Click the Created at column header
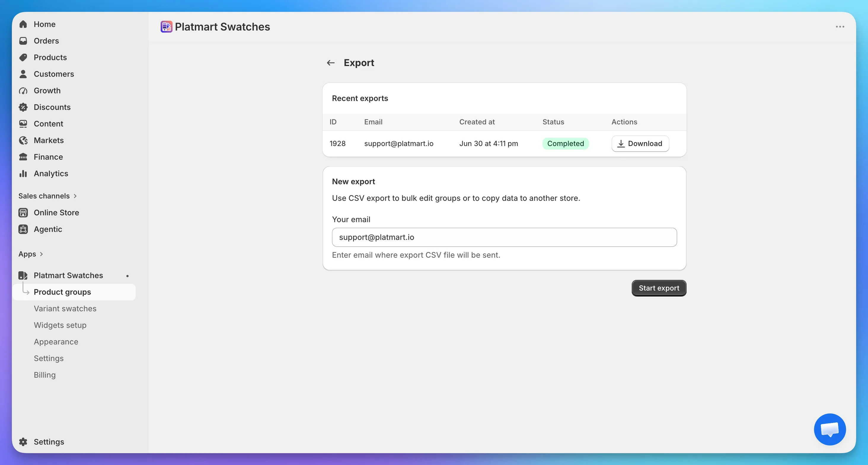This screenshot has height=465, width=868. 477,122
